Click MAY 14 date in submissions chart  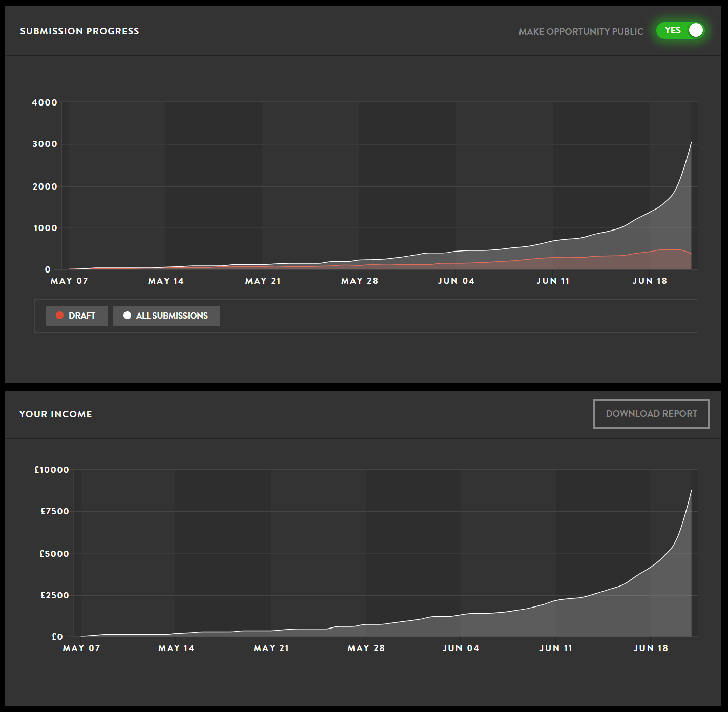coord(166,281)
